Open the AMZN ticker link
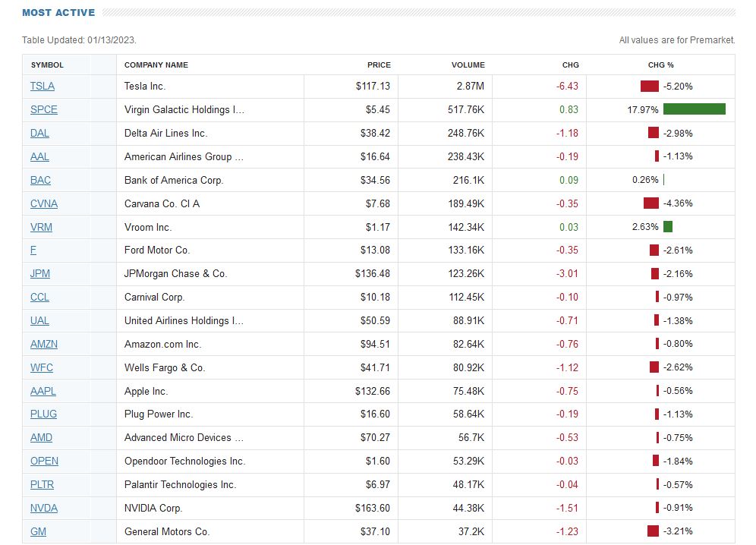Image resolution: width=756 pixels, height=545 pixels. pyautogui.click(x=43, y=344)
